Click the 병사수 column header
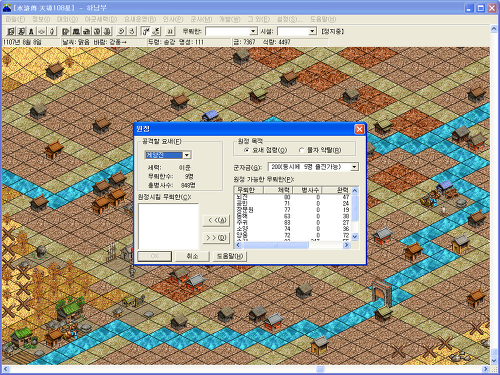The width and height of the screenshot is (500, 375). click(x=307, y=190)
